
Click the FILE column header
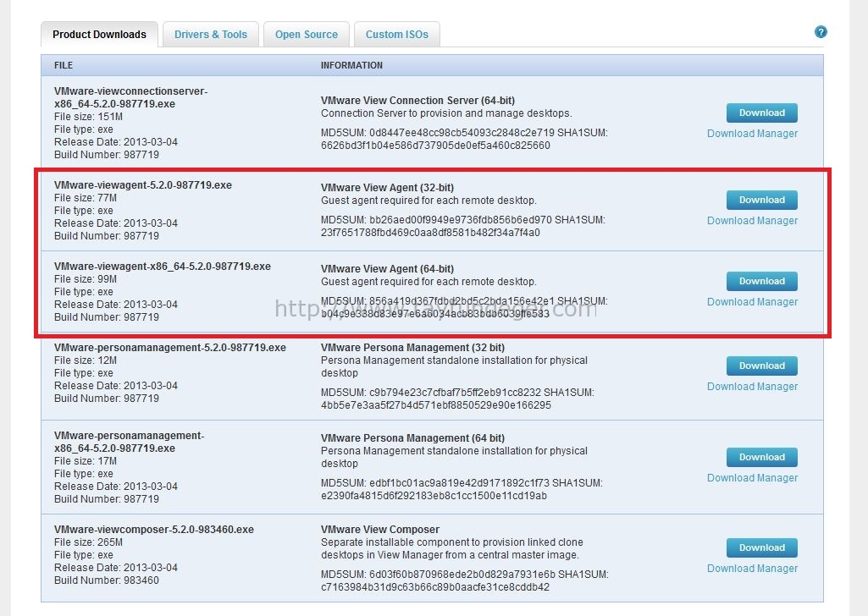(x=64, y=65)
